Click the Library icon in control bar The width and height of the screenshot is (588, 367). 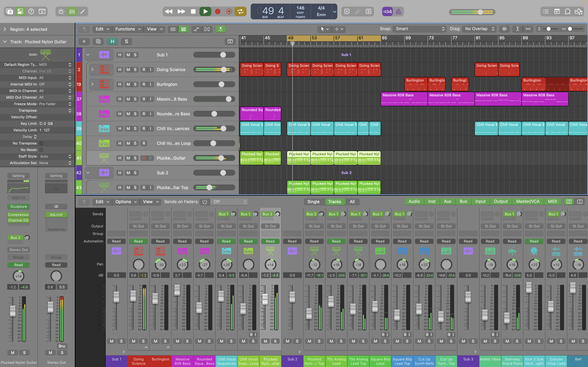pos(10,11)
